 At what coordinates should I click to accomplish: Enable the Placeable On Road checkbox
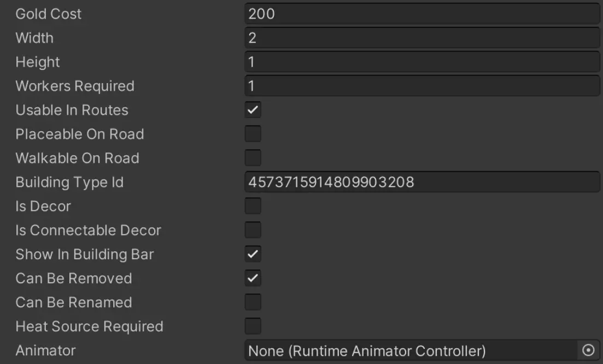(253, 134)
